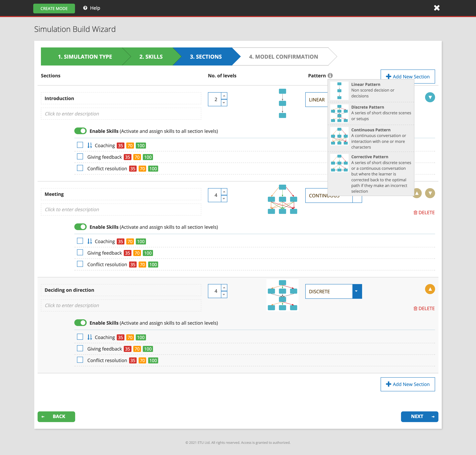Click the Pattern info icon

(x=330, y=75)
